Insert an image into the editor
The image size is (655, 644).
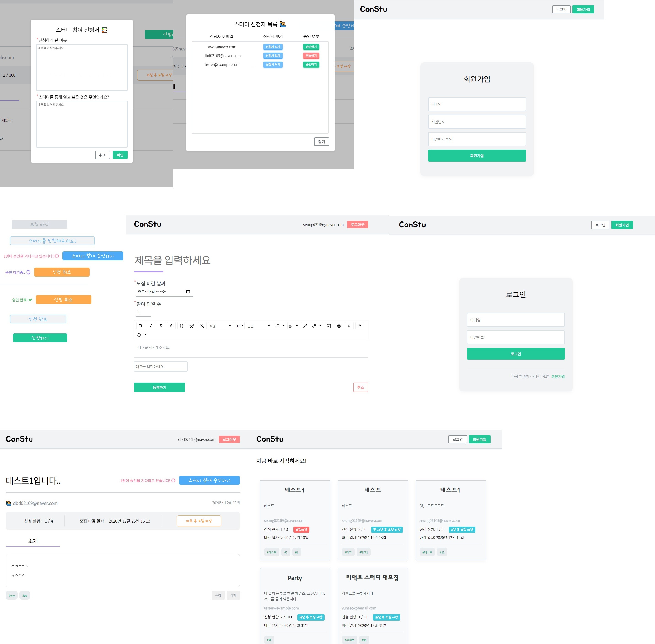coord(349,326)
